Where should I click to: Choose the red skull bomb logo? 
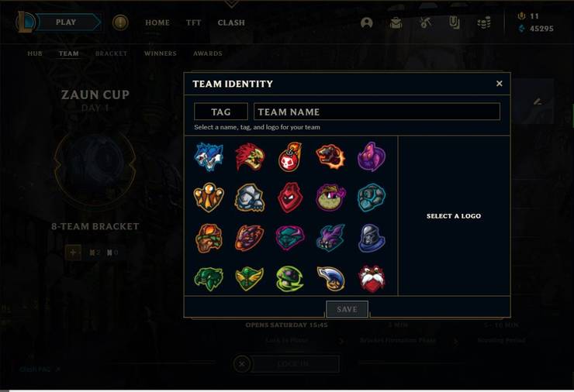point(290,156)
